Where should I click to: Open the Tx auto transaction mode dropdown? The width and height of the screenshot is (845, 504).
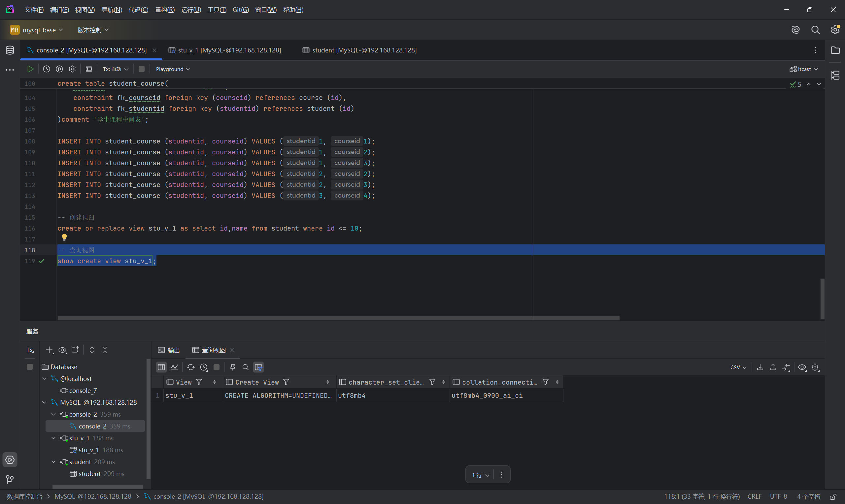(116, 69)
